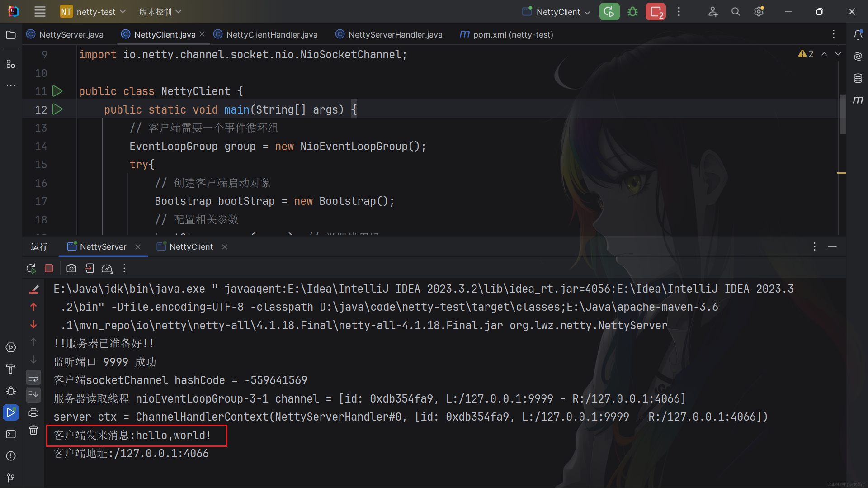Toggle scroll to end of console
Screen dimensions: 868x488
(33, 395)
